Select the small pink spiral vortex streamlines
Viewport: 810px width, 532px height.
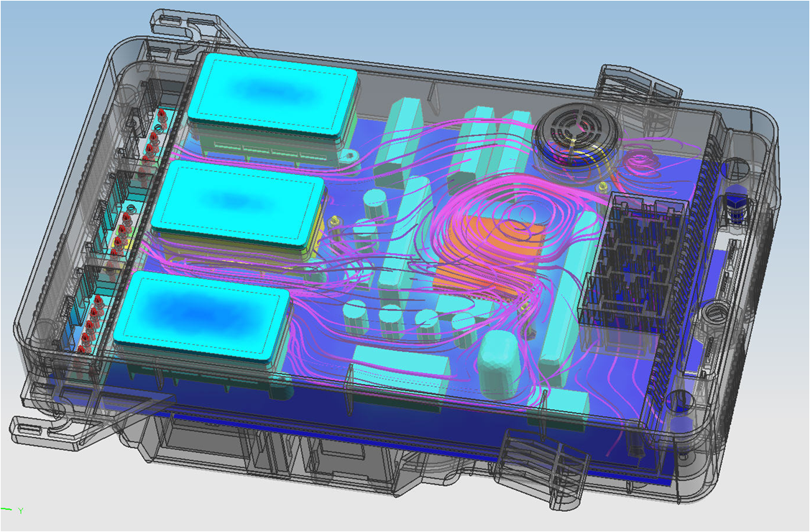coord(640,161)
